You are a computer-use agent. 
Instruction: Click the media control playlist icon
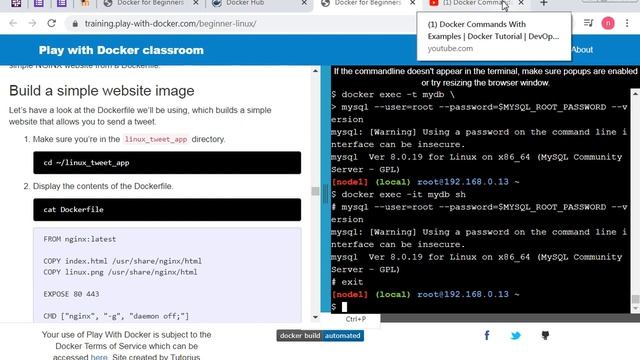point(588,23)
